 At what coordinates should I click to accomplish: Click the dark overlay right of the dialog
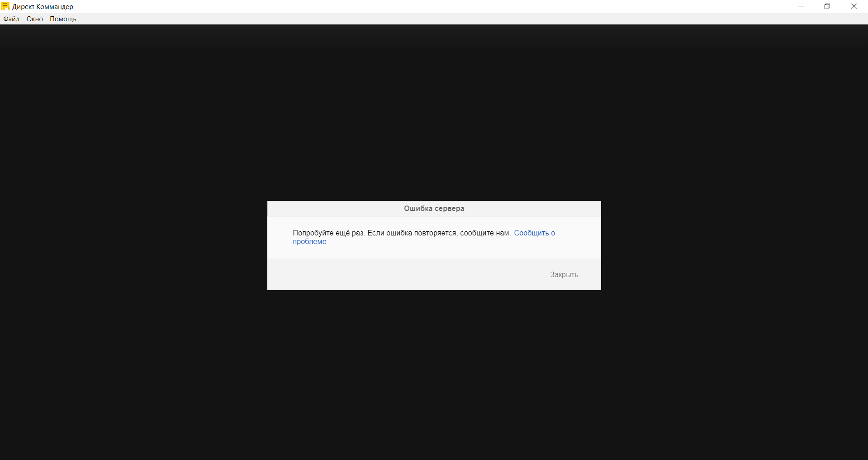(733, 245)
